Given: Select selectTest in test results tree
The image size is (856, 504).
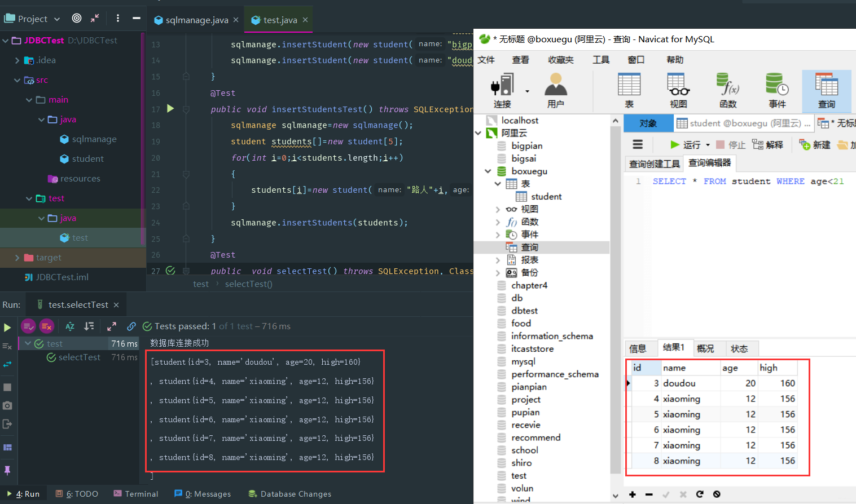Looking at the screenshot, I should click(74, 357).
